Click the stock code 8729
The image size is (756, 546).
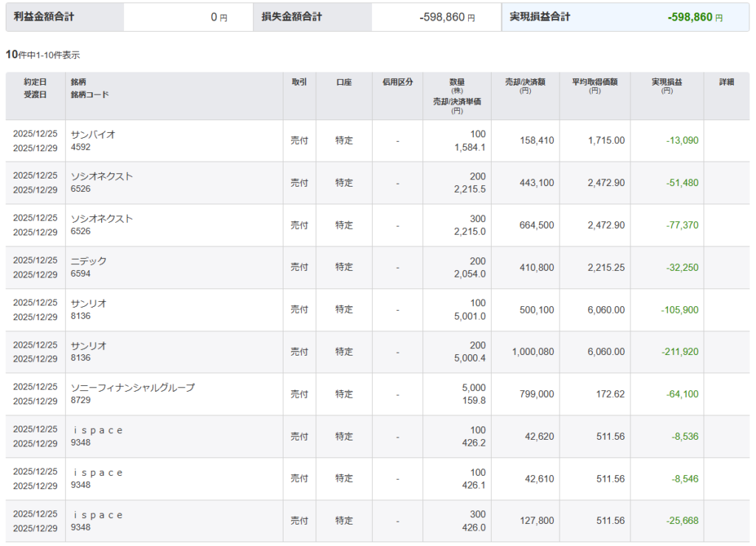(x=80, y=401)
